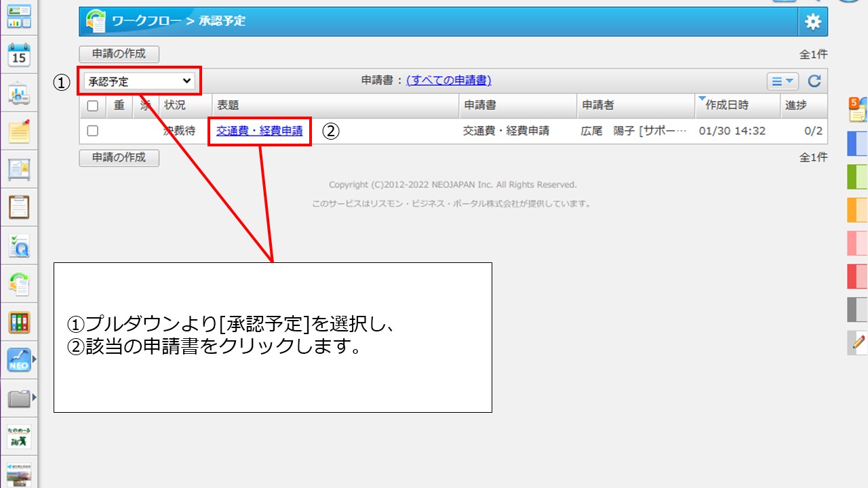Click the blue NEO chart icon
The width and height of the screenshot is (868, 488).
(19, 360)
